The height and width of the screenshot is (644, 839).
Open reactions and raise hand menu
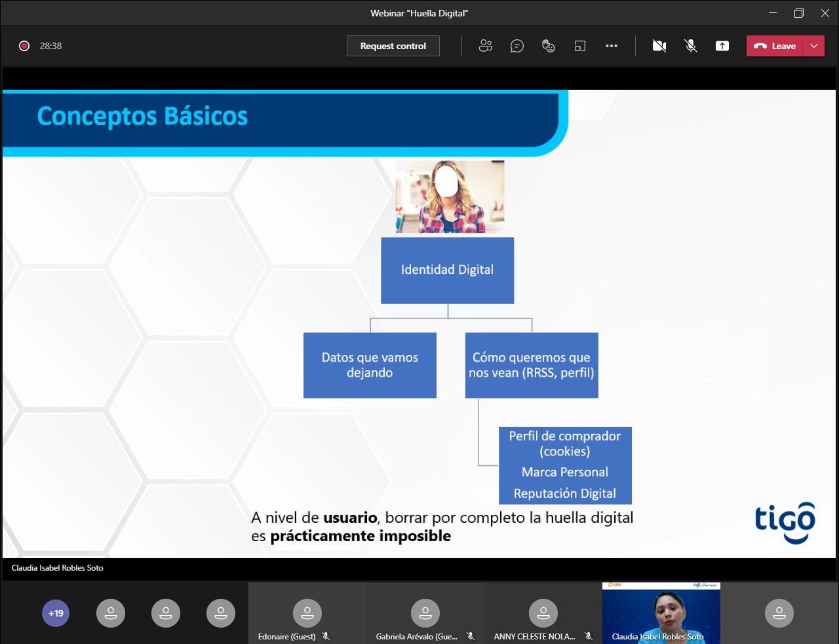coord(549,46)
